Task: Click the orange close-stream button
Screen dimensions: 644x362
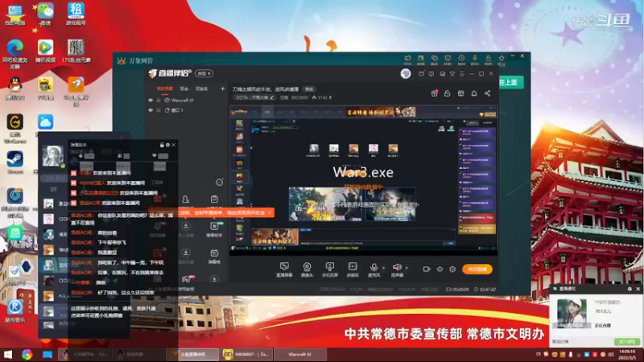Action: [477, 269]
